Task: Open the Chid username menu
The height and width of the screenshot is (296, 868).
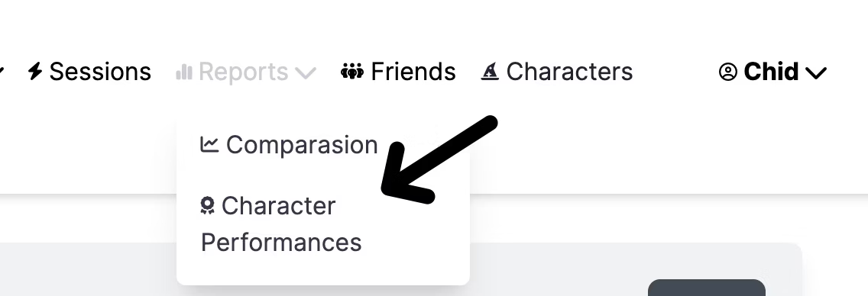Action: click(x=771, y=72)
